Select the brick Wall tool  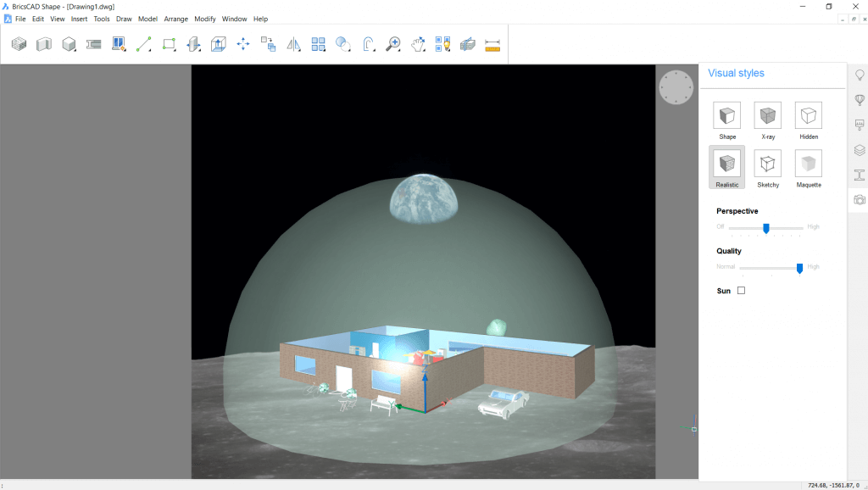(x=19, y=44)
